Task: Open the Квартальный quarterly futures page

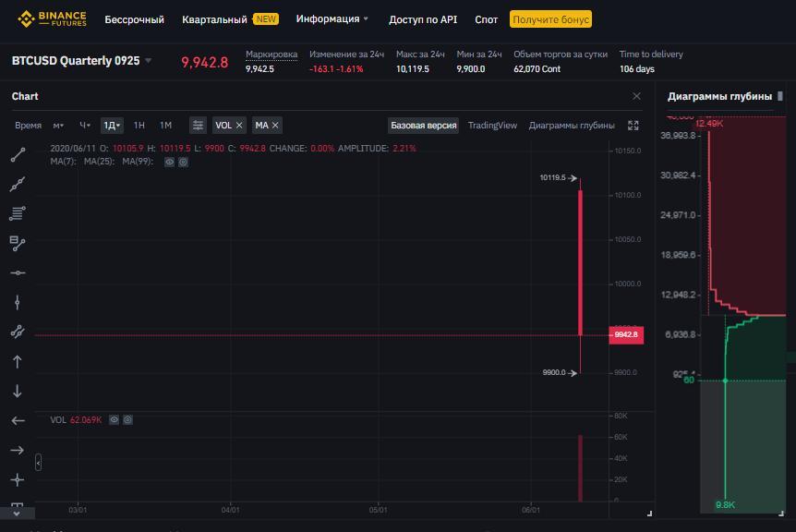Action: tap(214, 19)
